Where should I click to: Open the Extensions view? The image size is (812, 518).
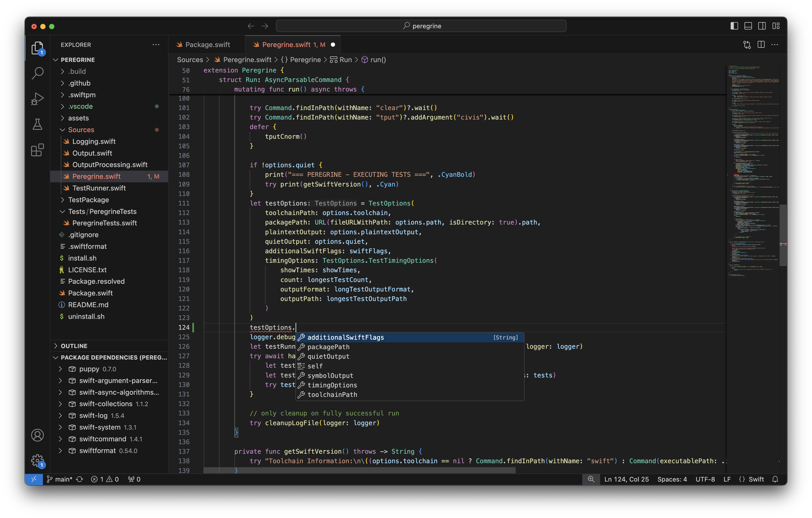coord(37,150)
